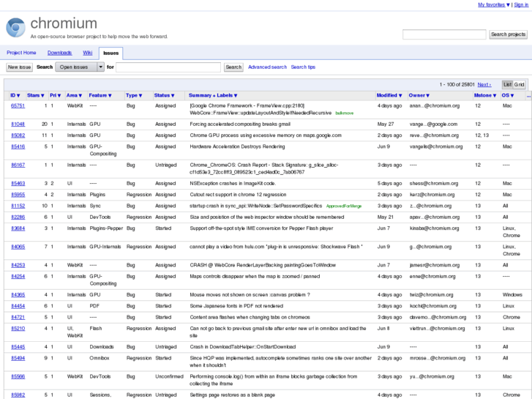Image resolution: width=532 pixels, height=399 pixels.
Task: Click the Chromium logo icon
Action: point(15,28)
